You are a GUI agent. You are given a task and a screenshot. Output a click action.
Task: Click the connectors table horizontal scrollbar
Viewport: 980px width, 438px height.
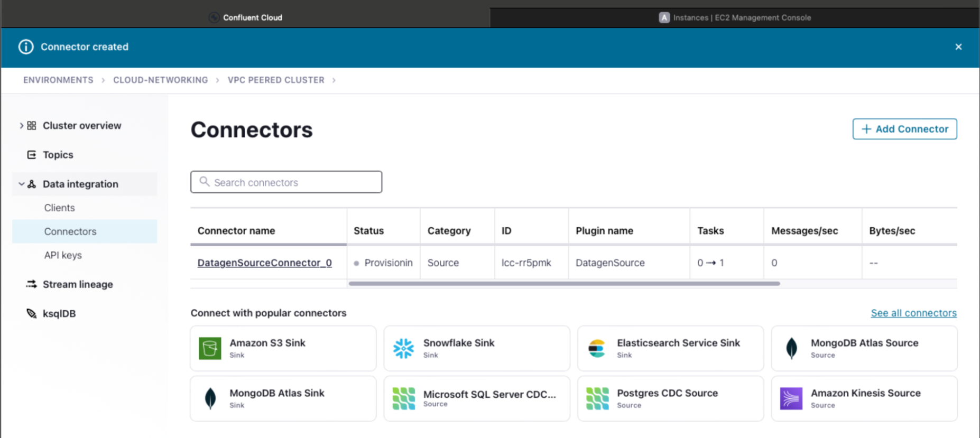click(x=565, y=284)
